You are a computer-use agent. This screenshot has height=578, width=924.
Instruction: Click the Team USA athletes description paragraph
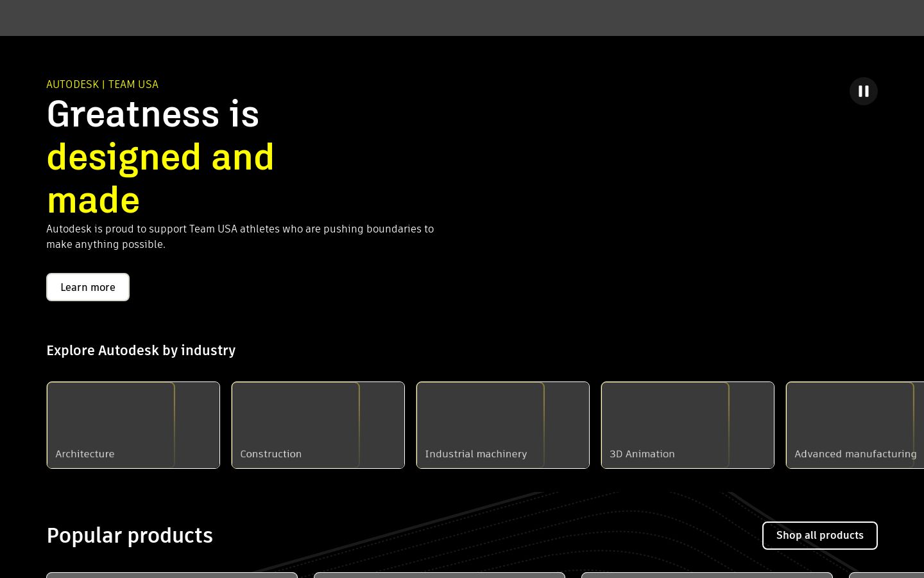pyautogui.click(x=240, y=236)
